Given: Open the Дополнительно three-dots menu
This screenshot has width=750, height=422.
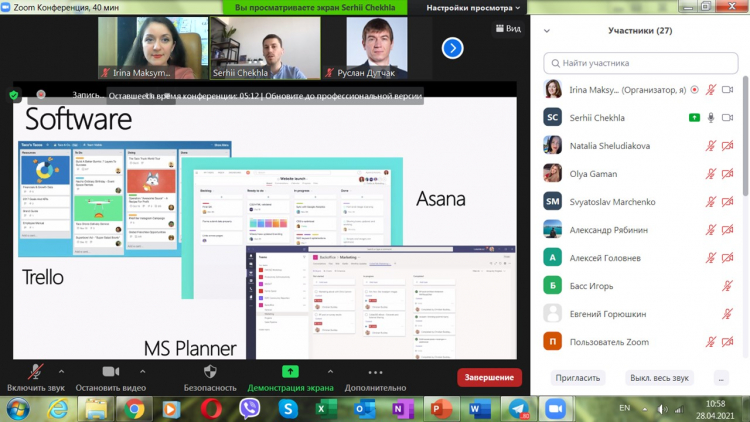Looking at the screenshot, I should (375, 370).
